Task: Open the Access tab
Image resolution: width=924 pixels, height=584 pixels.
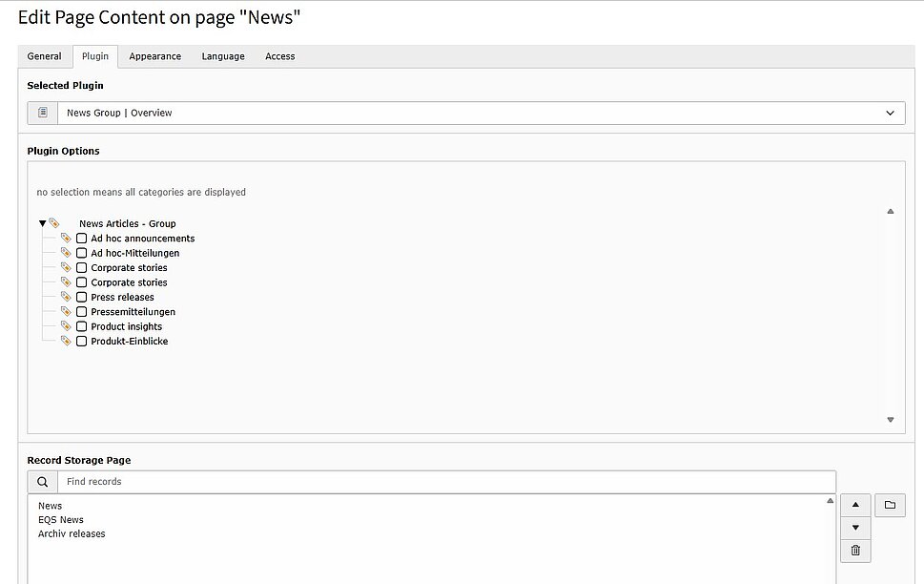Action: pyautogui.click(x=279, y=56)
